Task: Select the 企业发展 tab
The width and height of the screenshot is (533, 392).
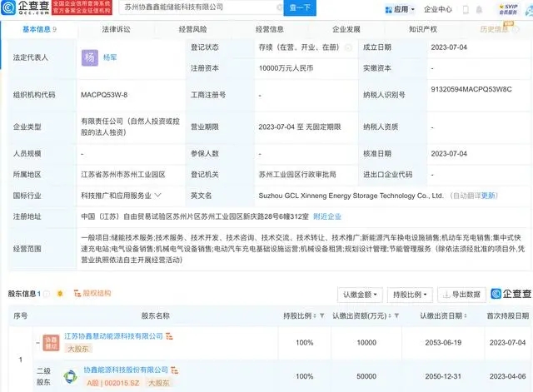Action: coord(346,30)
